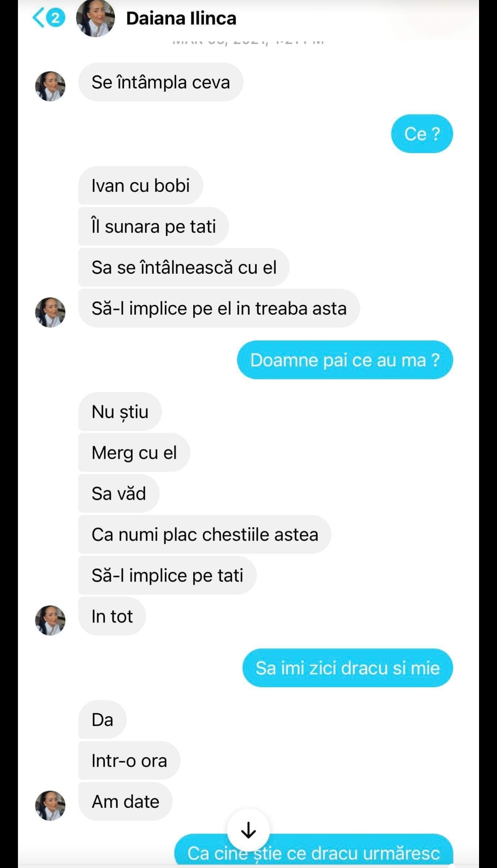Tap avatar beside 'Am date' message
497x868 pixels.
pyautogui.click(x=50, y=805)
